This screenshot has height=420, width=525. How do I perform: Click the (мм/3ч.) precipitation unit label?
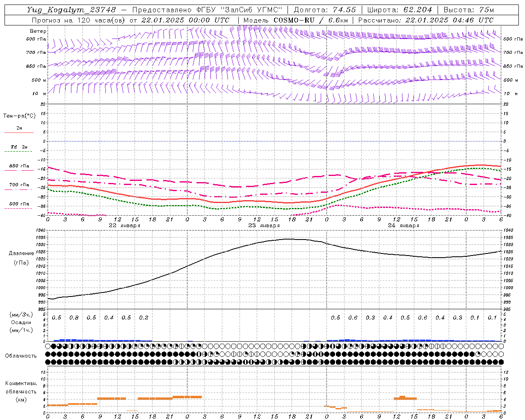(21, 315)
